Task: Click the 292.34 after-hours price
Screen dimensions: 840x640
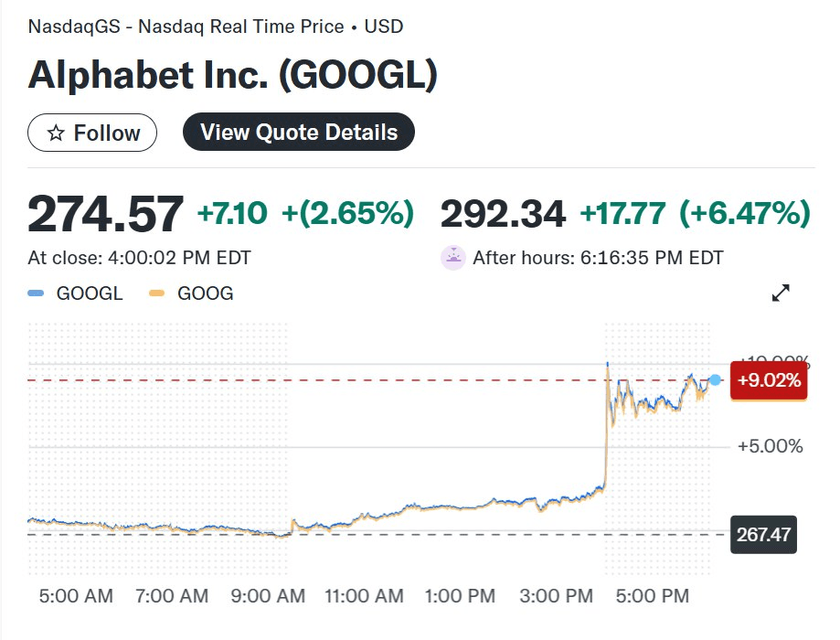Action: pyautogui.click(x=503, y=214)
